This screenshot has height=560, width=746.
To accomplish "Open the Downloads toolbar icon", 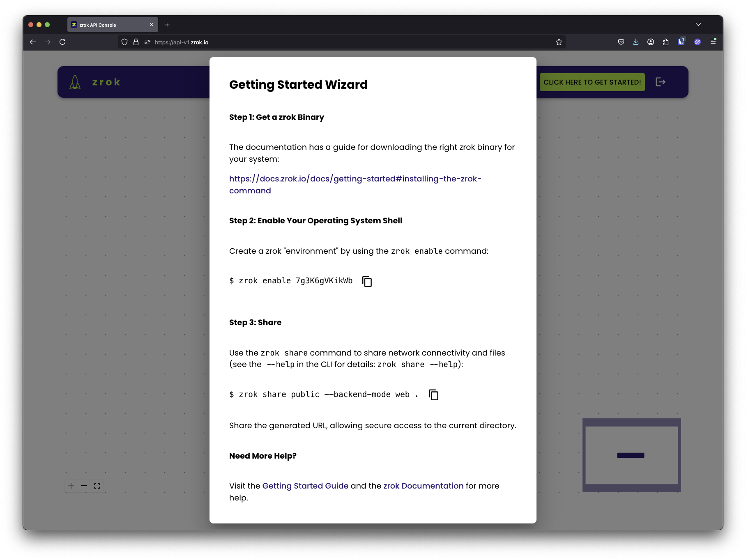I will pyautogui.click(x=635, y=42).
